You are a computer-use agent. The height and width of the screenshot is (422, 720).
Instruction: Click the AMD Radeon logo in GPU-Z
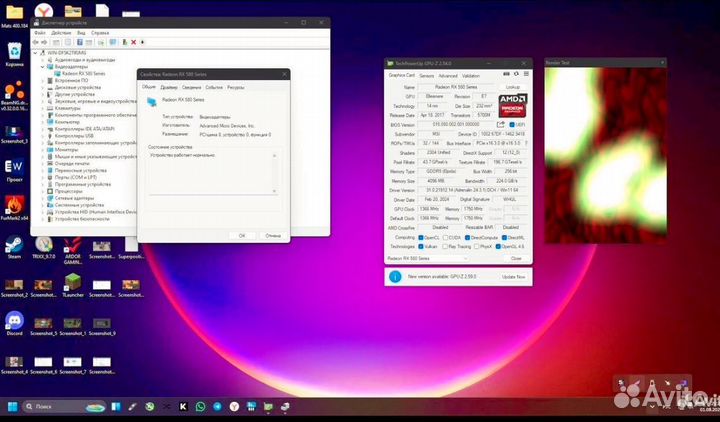coord(512,105)
